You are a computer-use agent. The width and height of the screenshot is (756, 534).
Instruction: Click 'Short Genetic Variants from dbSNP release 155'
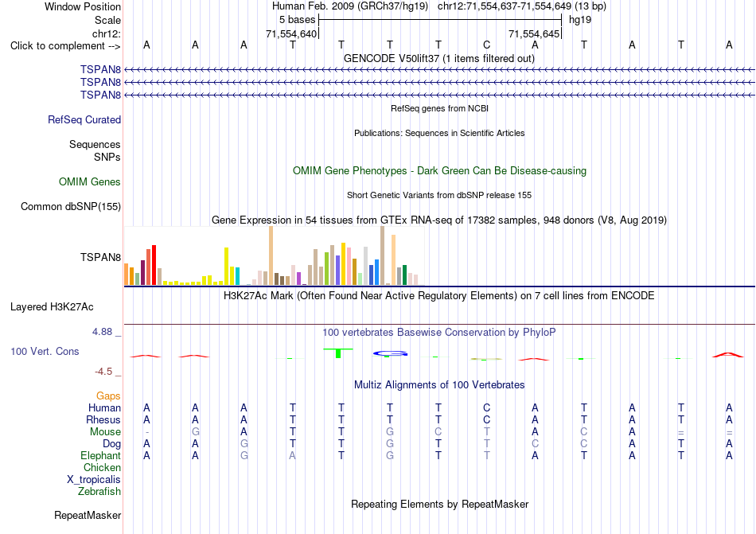(439, 195)
